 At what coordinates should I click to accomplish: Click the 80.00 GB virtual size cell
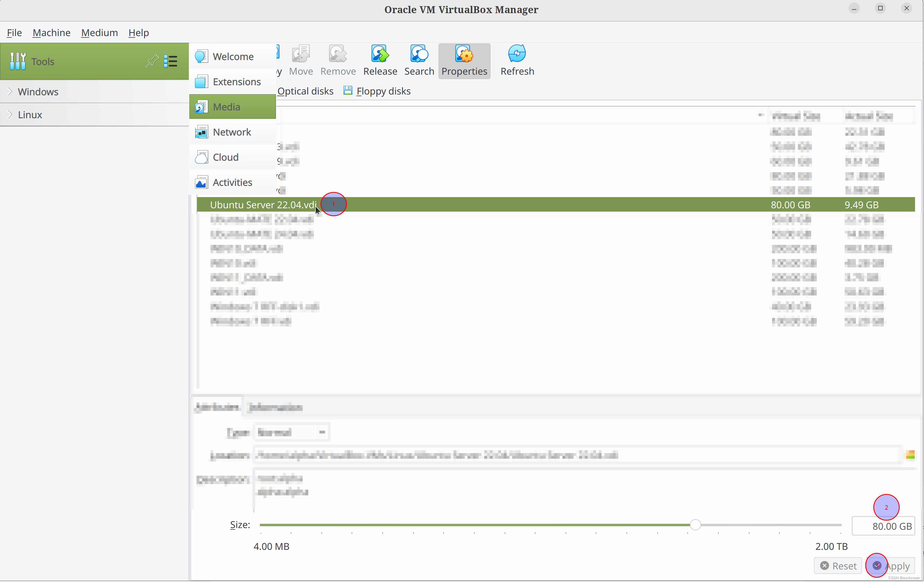pyautogui.click(x=790, y=205)
